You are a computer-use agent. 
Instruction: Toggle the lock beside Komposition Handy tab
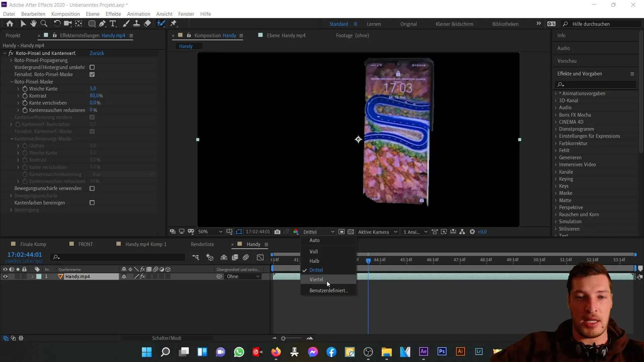189,35
